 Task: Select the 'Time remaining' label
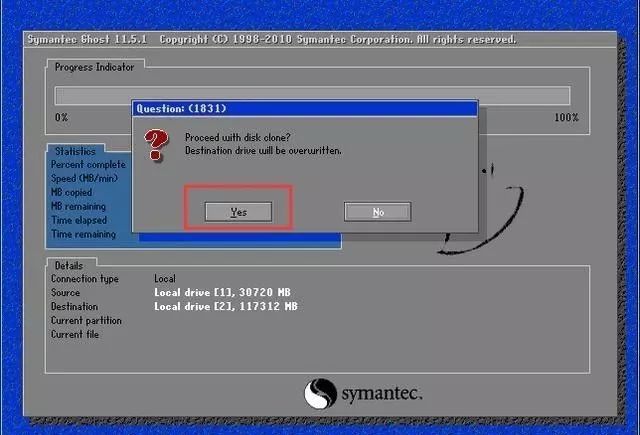coord(83,234)
